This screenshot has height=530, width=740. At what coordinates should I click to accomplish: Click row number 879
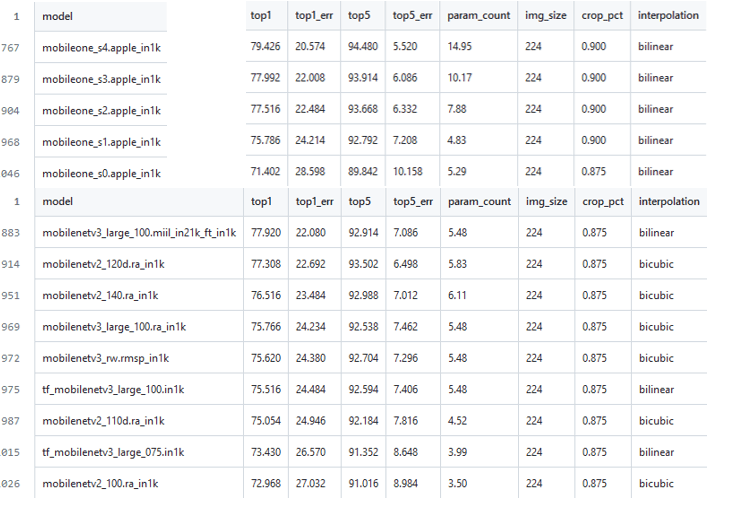[x=10, y=79]
